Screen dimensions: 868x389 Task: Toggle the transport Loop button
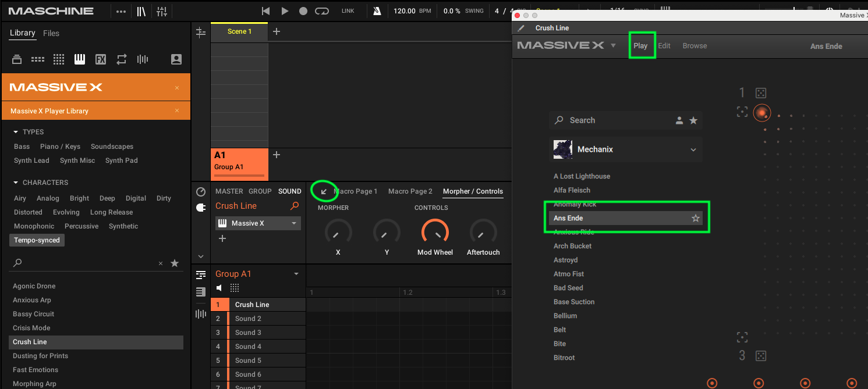322,11
